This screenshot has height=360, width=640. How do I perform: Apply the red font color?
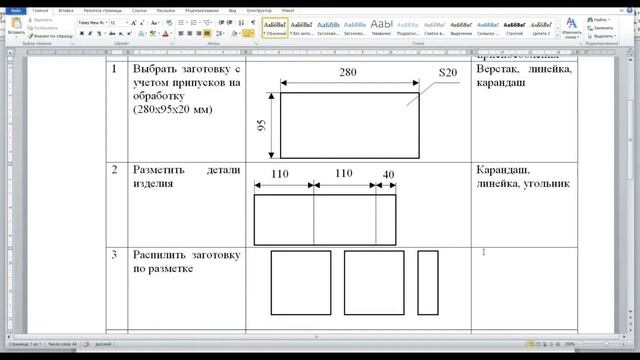coord(165,33)
